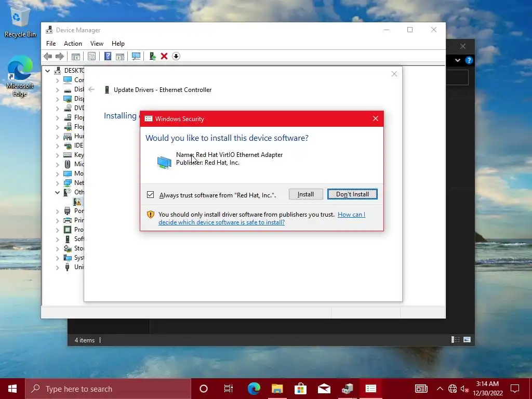Click the Ports category connector icon
The image size is (532, 399).
[x=68, y=211]
